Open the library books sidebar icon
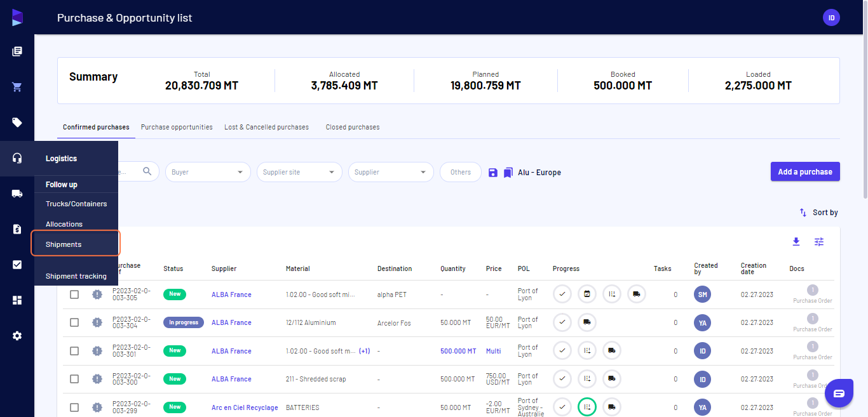The image size is (868, 417). [x=17, y=51]
